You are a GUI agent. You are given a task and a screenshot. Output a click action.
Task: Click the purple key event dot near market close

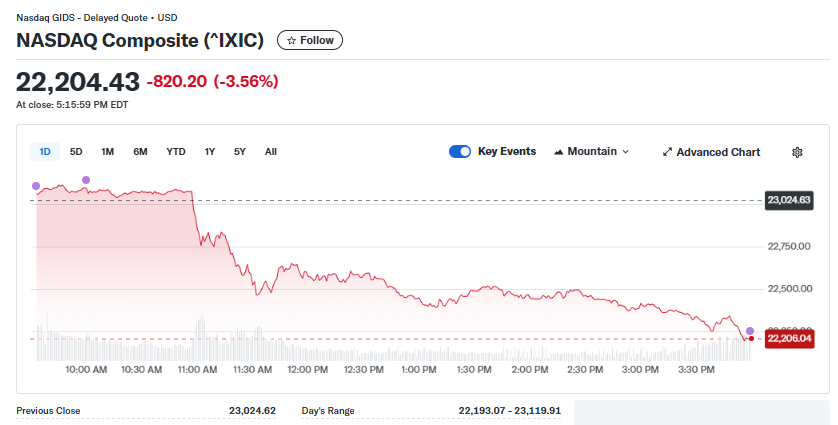(x=749, y=330)
